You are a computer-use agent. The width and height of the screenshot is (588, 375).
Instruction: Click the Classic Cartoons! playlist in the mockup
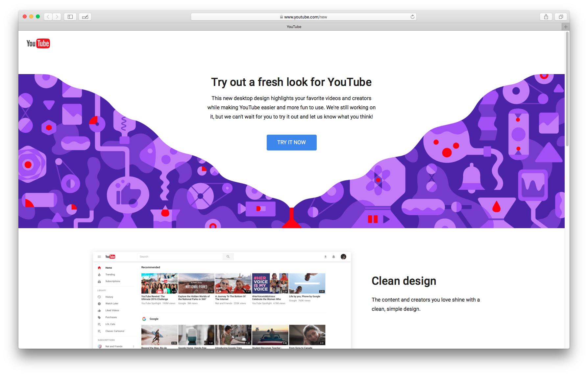tap(114, 331)
